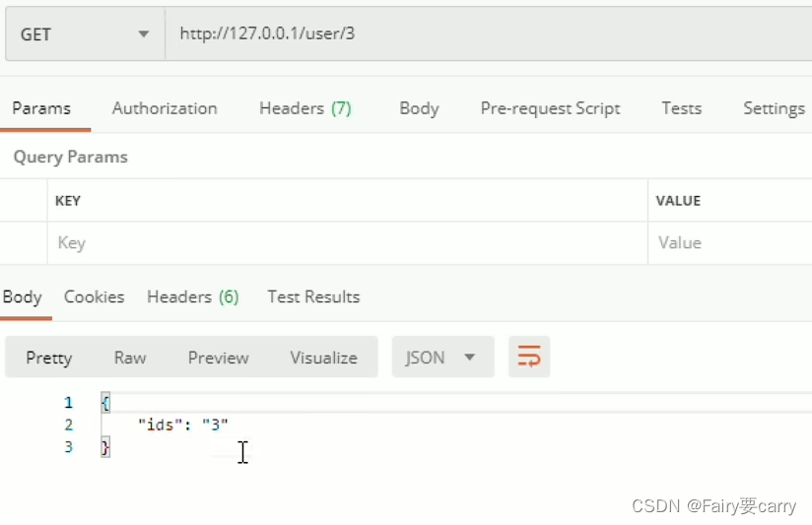812x525 pixels.
Task: Click the closing brace on line 3
Action: (105, 447)
